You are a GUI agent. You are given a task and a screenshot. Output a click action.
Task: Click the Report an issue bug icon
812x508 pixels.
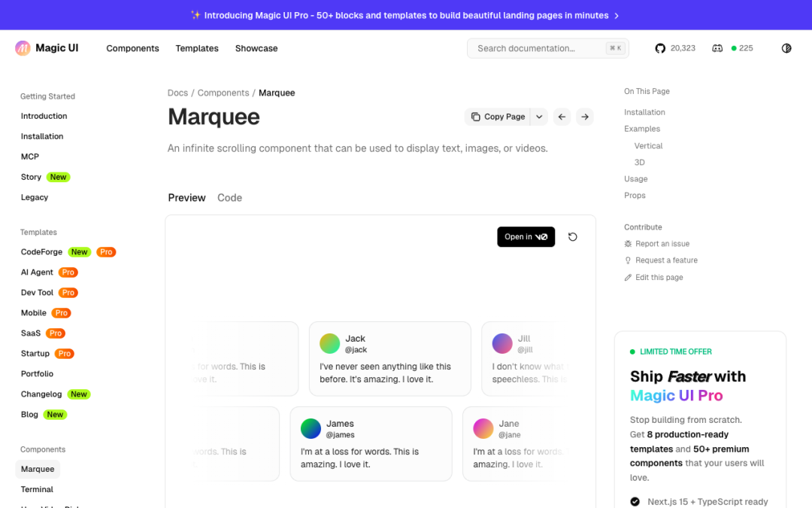click(x=629, y=243)
